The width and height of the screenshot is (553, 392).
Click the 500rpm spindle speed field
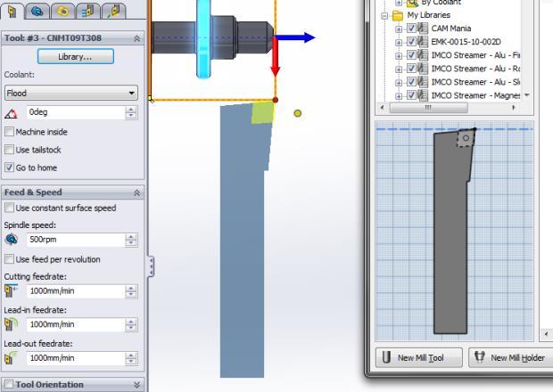[x=75, y=240]
